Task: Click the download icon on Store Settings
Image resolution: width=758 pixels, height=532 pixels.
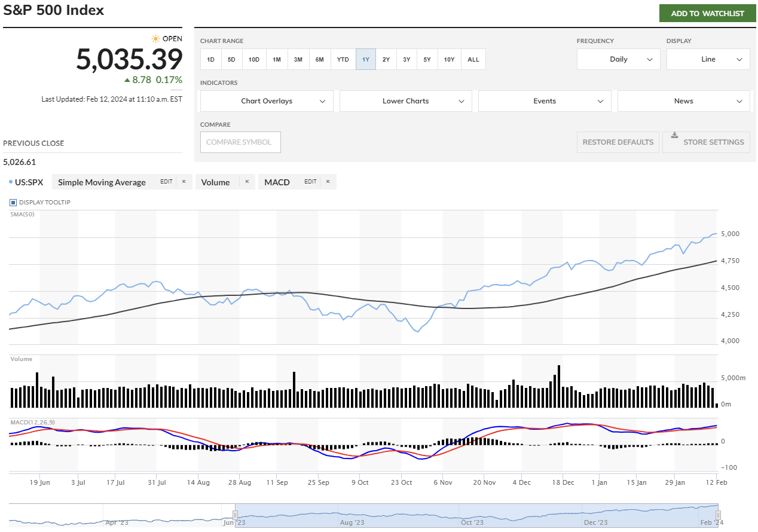Action: [674, 135]
